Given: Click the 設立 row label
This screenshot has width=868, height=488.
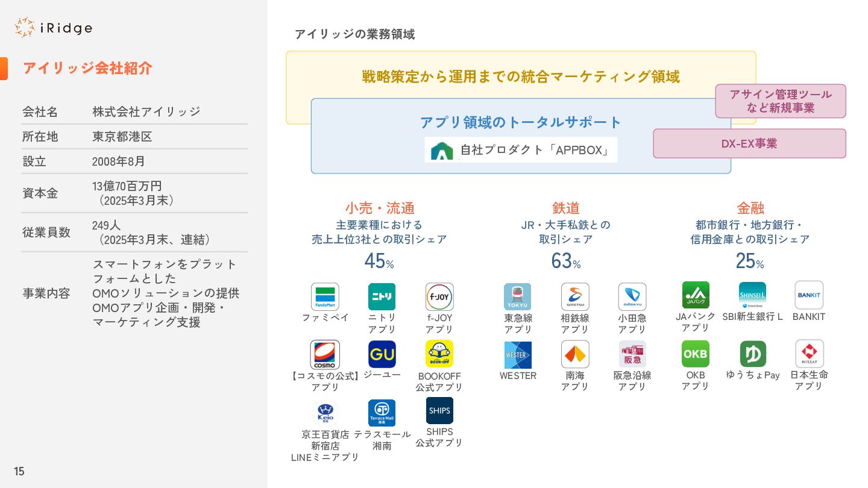Looking at the screenshot, I should (34, 161).
